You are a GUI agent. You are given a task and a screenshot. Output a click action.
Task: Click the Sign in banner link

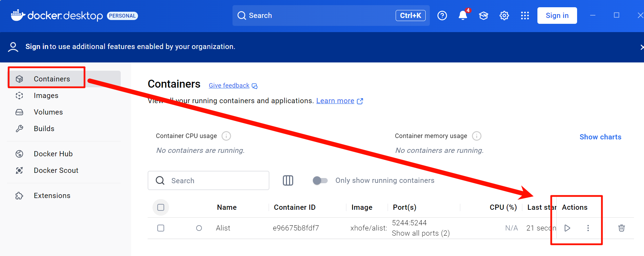click(x=37, y=47)
